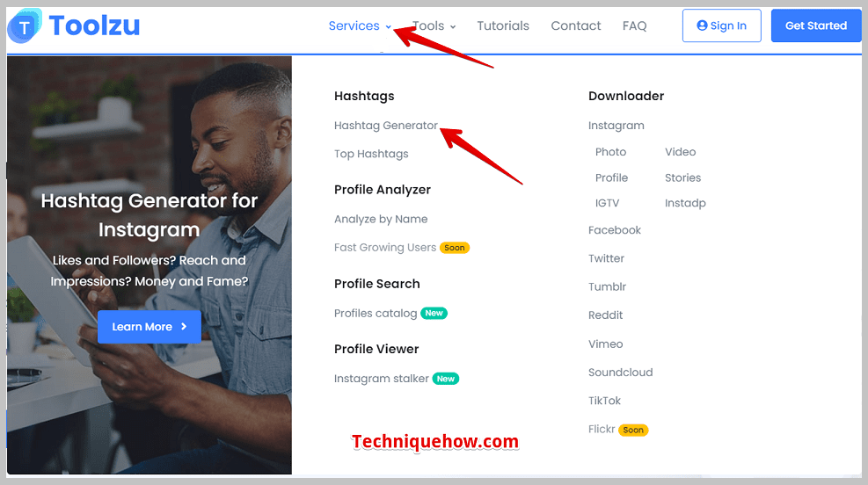Select the Flickr downloader item
The width and height of the screenshot is (868, 485).
tap(602, 429)
